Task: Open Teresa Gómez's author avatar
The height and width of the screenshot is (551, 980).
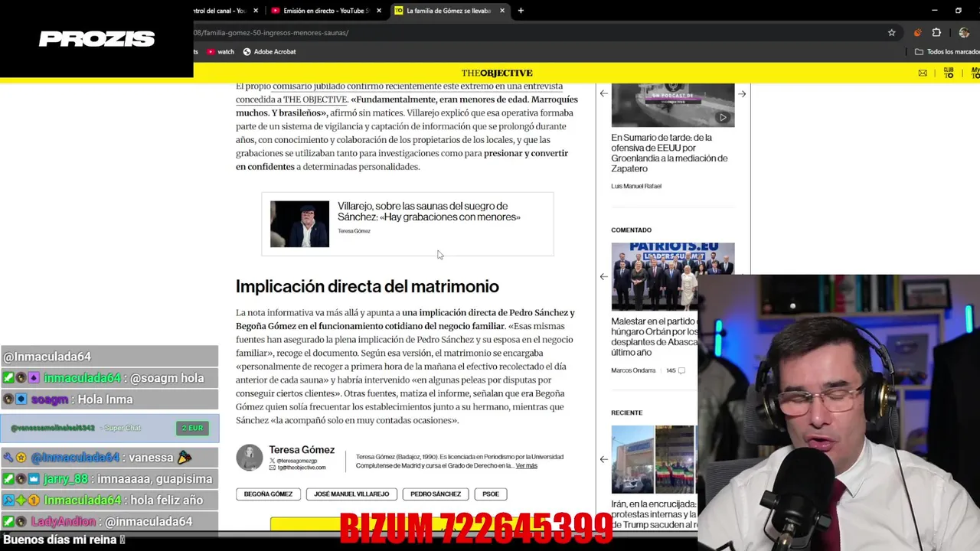Action: point(249,457)
